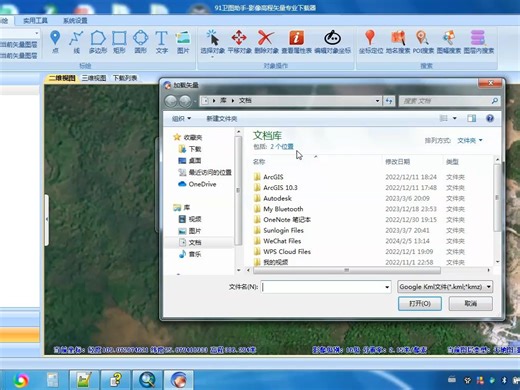The height and width of the screenshot is (390, 520).
Task: Switch to the 二维视图 tab
Action: coord(62,78)
